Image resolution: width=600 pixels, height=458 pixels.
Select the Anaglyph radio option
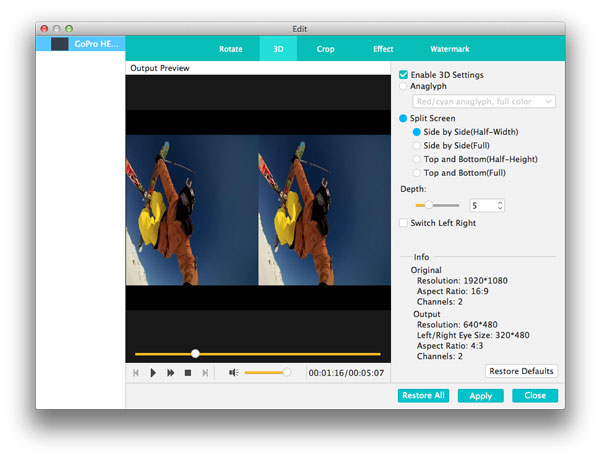403,86
